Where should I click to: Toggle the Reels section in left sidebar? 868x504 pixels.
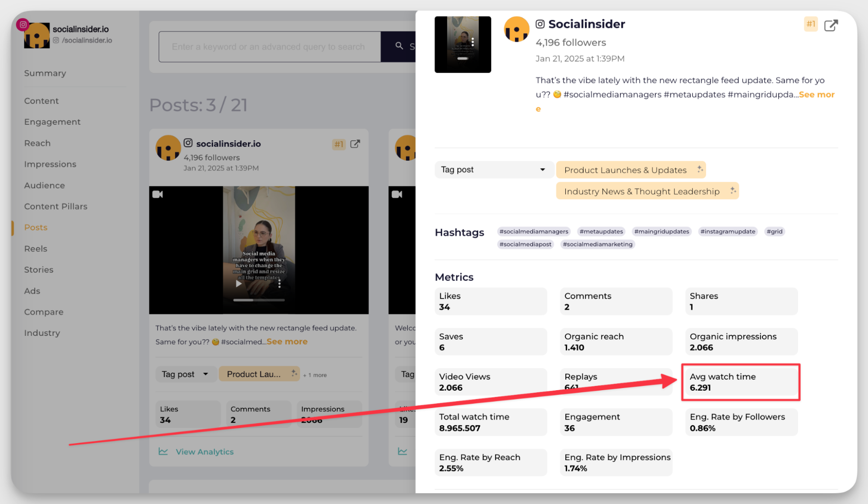pyautogui.click(x=35, y=249)
